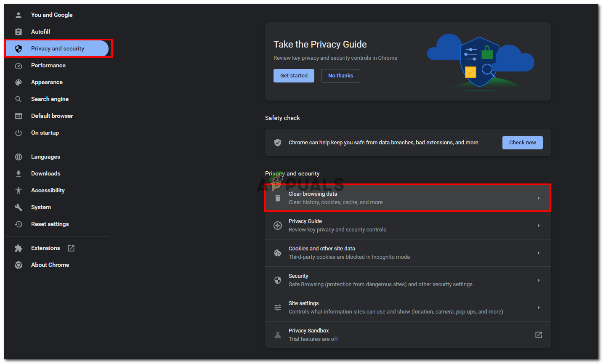Click the About Chrome logo icon
The width and height of the screenshot is (603, 364).
(19, 265)
